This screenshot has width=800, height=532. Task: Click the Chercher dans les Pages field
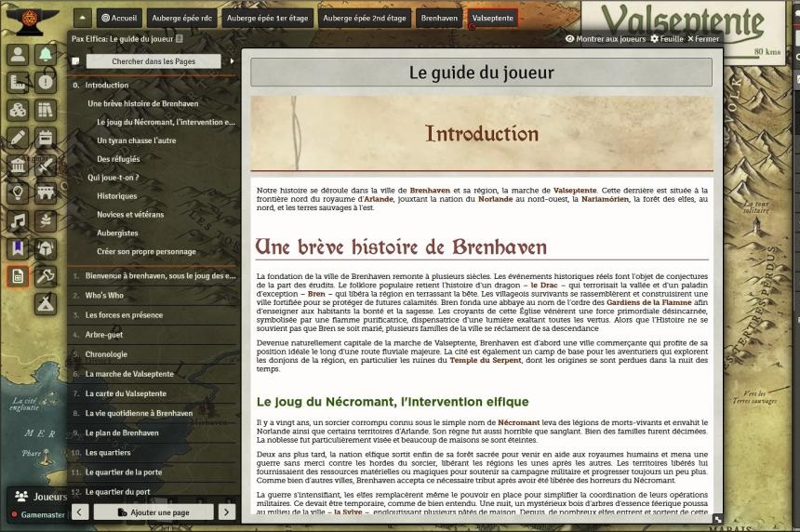tap(153, 61)
